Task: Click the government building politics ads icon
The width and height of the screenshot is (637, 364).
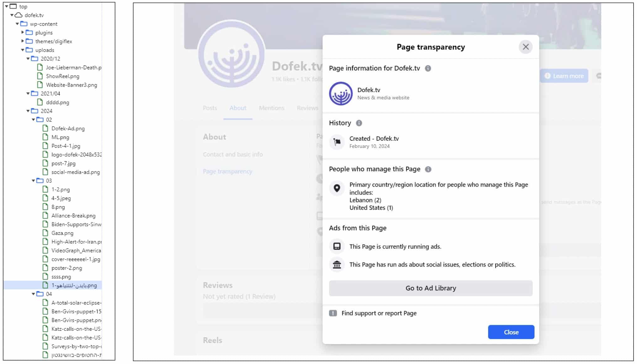Action: (x=337, y=265)
